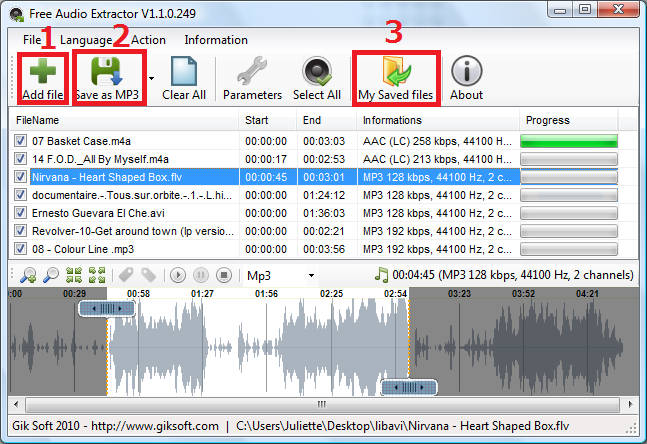Click the waveform scrollbar thumb

tap(322, 404)
